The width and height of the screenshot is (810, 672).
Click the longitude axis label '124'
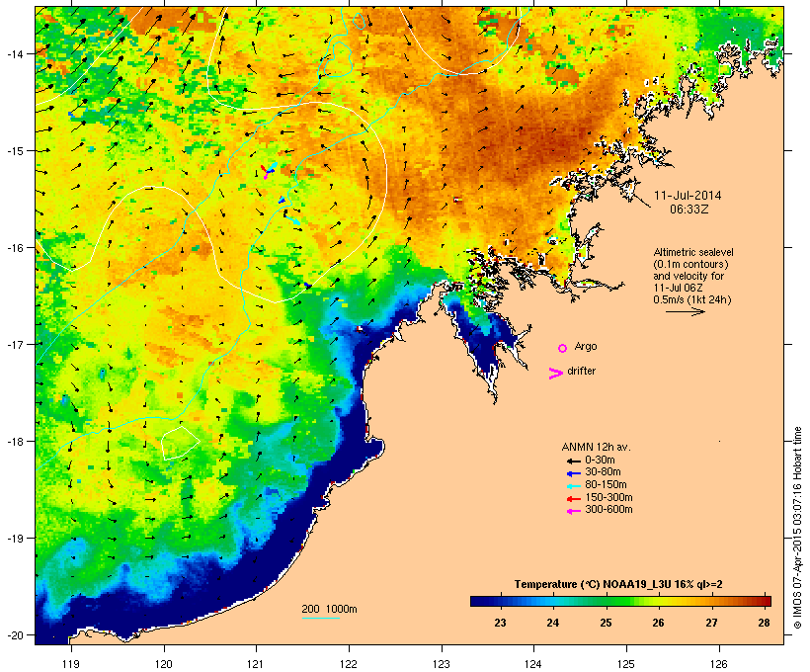(533, 664)
